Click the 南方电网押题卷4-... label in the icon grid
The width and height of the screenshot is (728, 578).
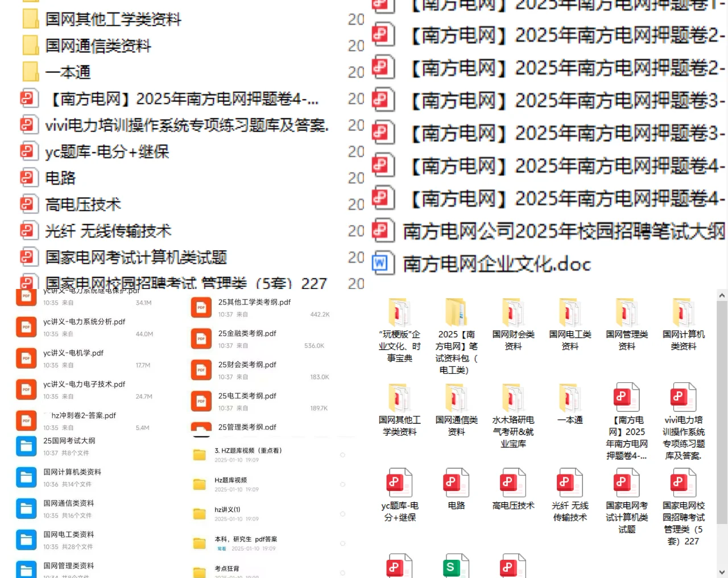tap(627, 437)
